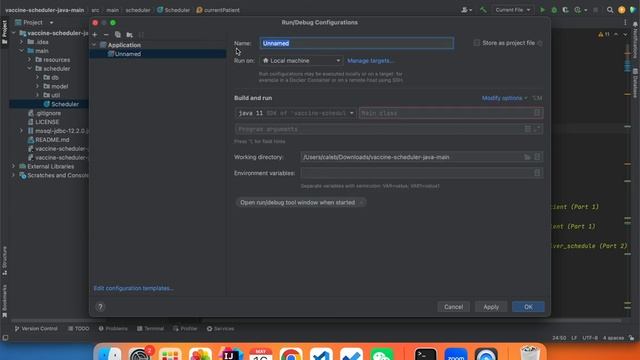Click UTF-8 encoding in status bar
Image resolution: width=640 pixels, height=360 pixels.
[590, 338]
